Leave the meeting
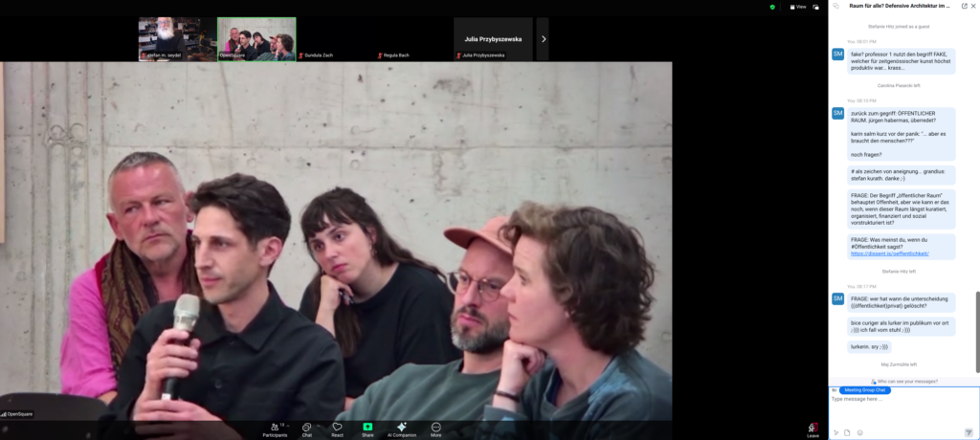 [x=813, y=429]
